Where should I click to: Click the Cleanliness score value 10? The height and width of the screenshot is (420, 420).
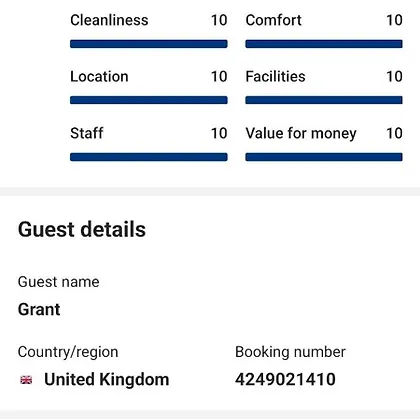219,20
